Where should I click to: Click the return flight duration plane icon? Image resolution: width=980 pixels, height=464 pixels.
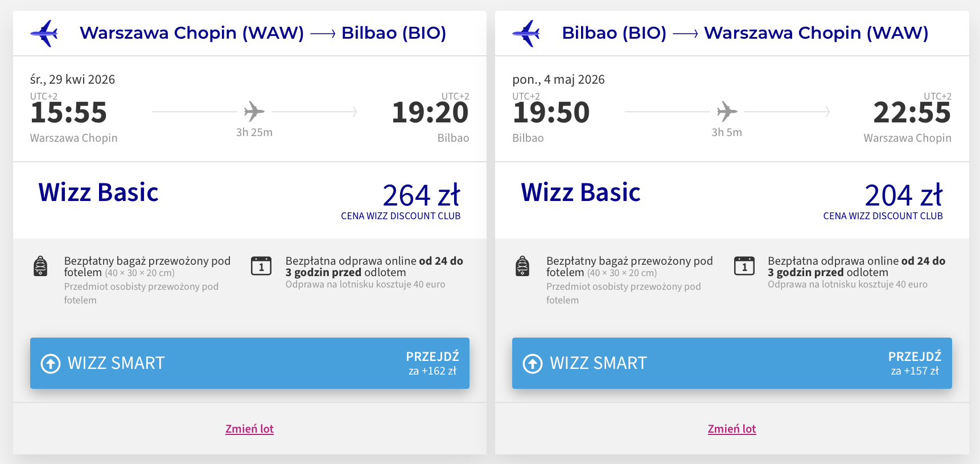pos(727,111)
